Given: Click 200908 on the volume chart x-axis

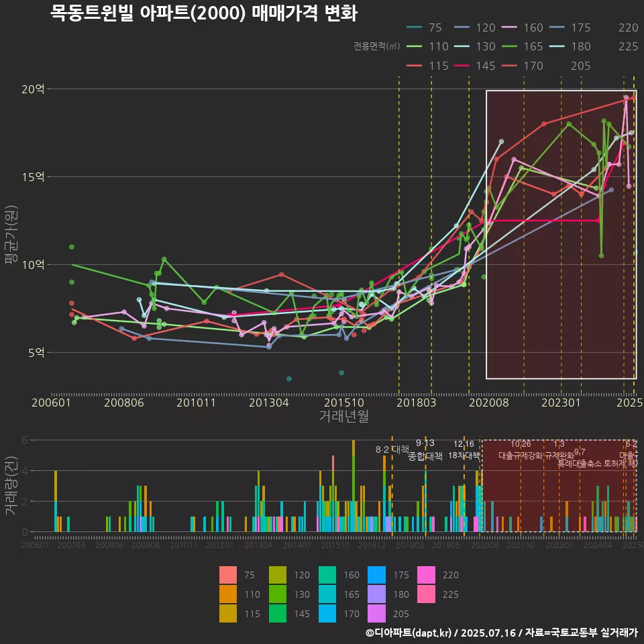Looking at the screenshot, I should pyautogui.click(x=146, y=545).
